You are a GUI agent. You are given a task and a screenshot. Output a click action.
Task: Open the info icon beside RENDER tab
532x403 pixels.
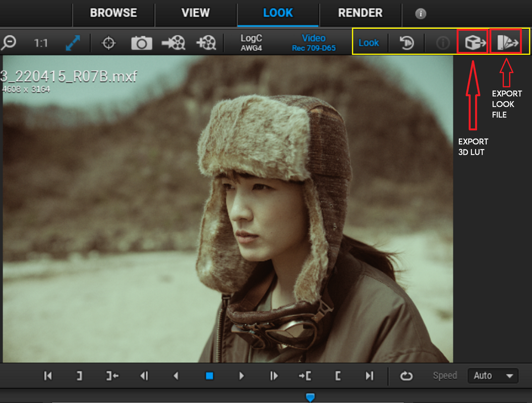[x=421, y=14]
